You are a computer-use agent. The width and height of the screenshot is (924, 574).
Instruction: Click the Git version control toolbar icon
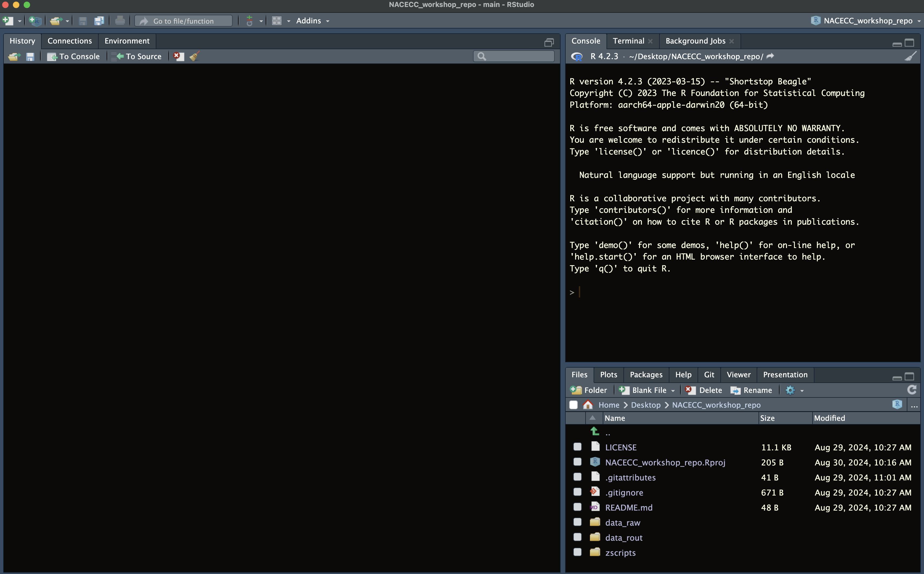click(249, 21)
